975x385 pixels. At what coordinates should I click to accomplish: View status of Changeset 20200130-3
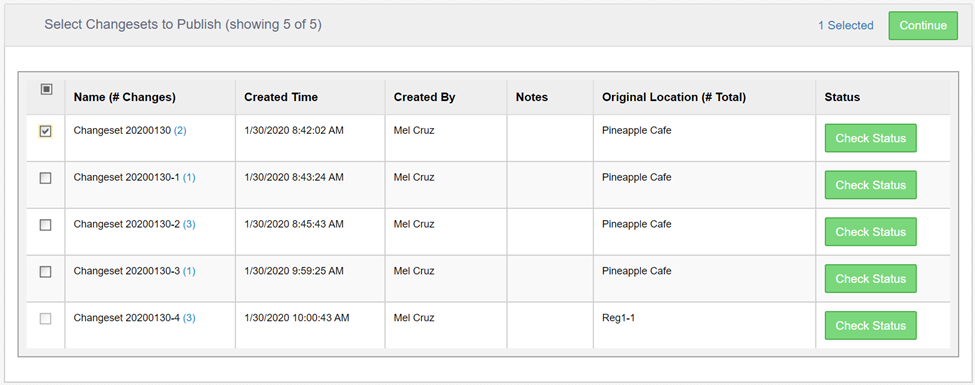[x=871, y=279]
